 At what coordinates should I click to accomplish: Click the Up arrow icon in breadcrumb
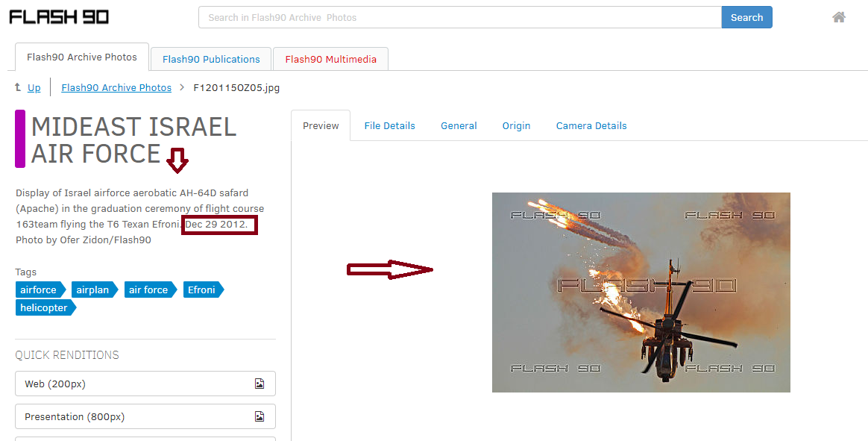coord(18,87)
